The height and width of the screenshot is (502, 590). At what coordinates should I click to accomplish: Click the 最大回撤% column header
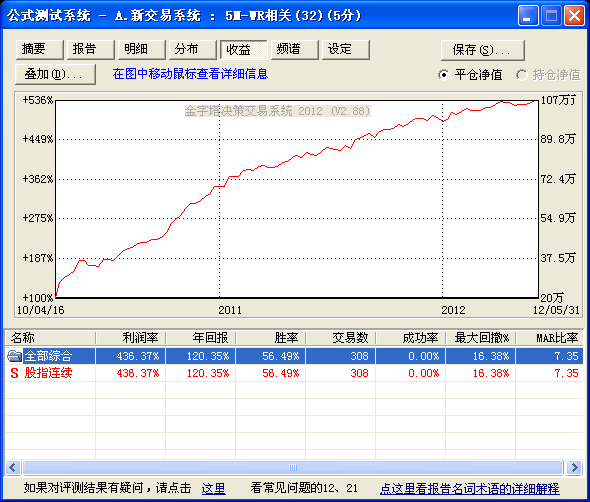pyautogui.click(x=481, y=338)
